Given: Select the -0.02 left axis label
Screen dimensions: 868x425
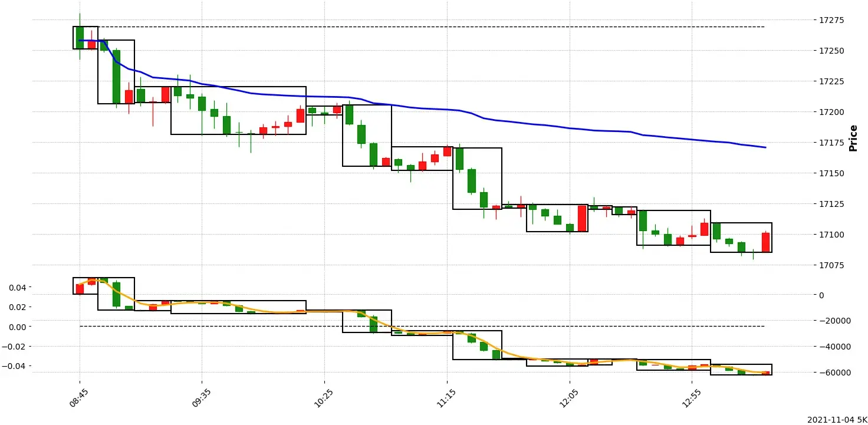Looking at the screenshot, I should (14, 347).
